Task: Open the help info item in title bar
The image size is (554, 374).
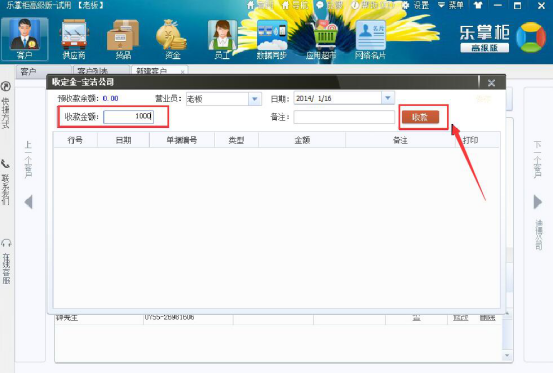Action: coord(373,5)
